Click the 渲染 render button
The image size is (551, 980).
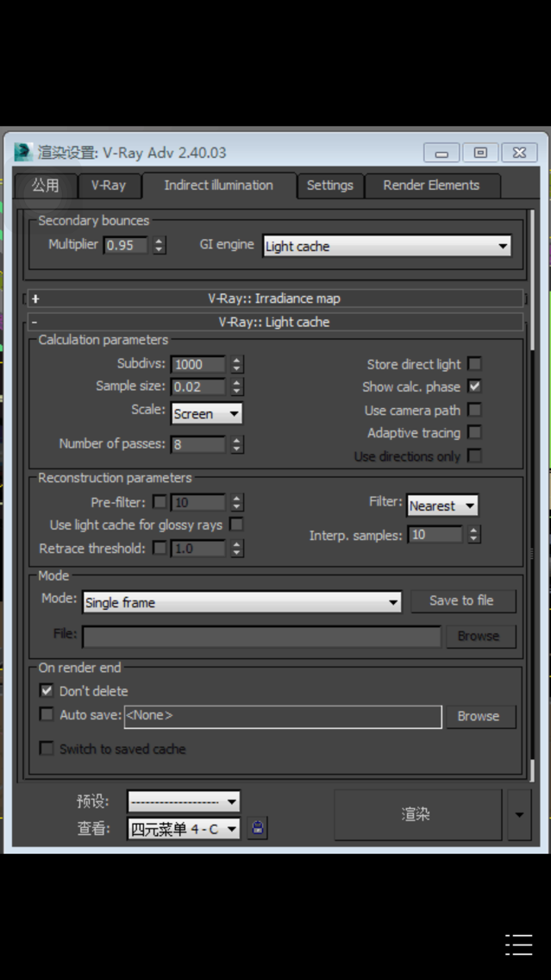click(x=418, y=815)
